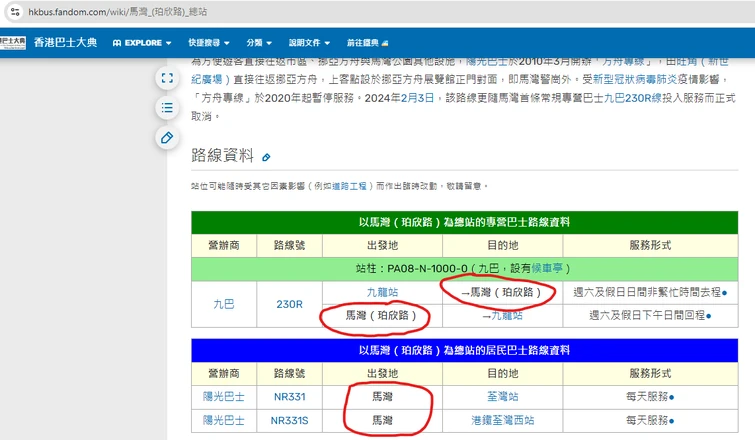
Task: Click the green 專營巴士路線資料 table header
Action: pos(464,222)
